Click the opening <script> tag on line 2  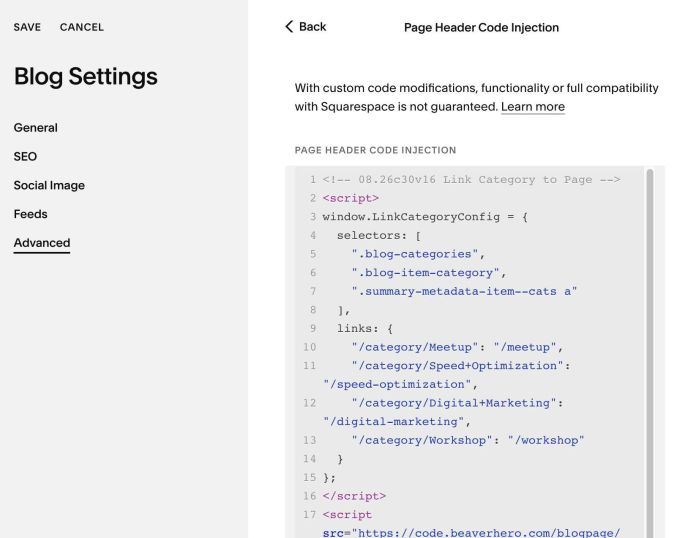coord(350,198)
